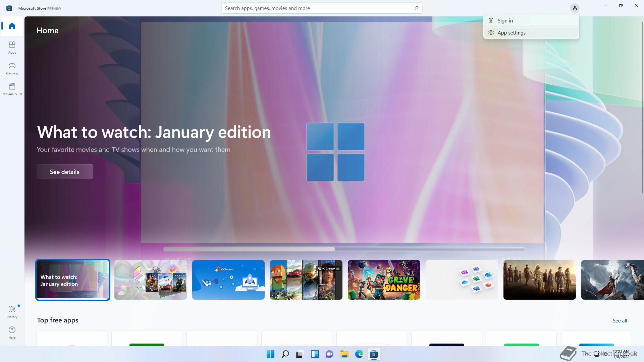Select the Eternals movie thumbnail
The image size is (644, 362).
point(540,280)
